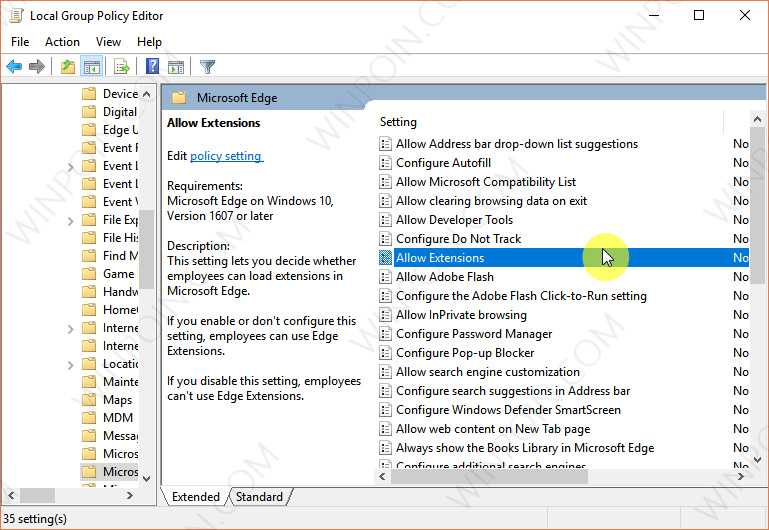
Task: Click policy icon beside Allow Adobe Flash
Action: point(385,277)
